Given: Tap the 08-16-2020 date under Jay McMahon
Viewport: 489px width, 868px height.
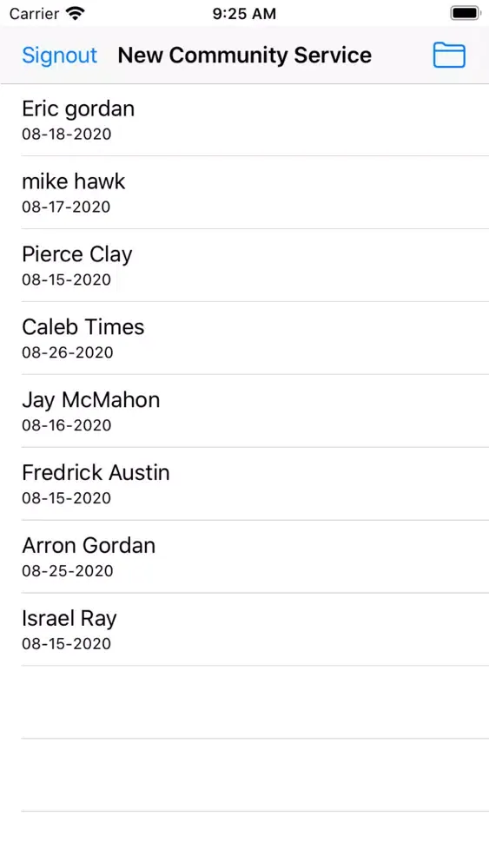Looking at the screenshot, I should [x=67, y=425].
